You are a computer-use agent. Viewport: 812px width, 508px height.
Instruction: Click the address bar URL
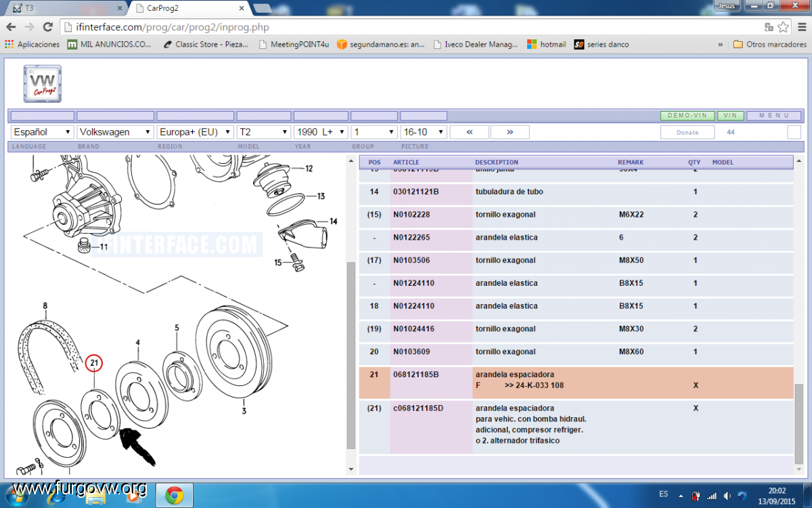(174, 27)
